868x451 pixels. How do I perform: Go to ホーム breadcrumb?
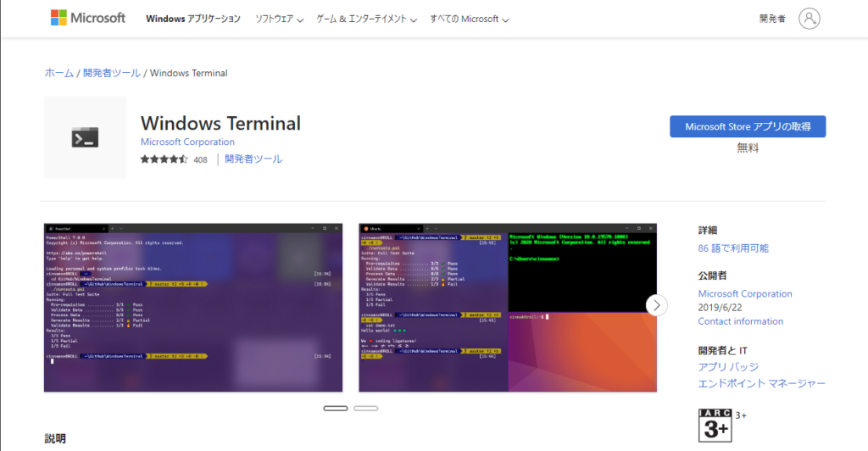click(59, 73)
